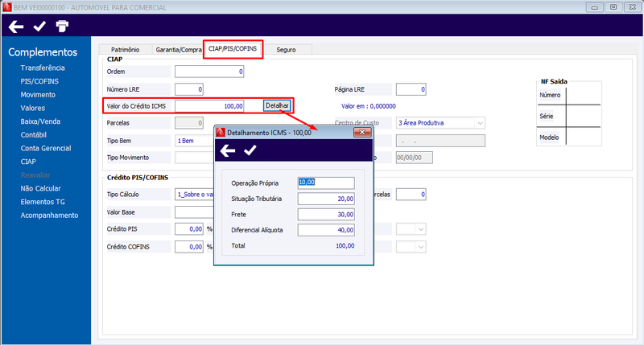Open Transferência in Complementos sidebar
Screen dimensions: 644x345
tap(43, 68)
